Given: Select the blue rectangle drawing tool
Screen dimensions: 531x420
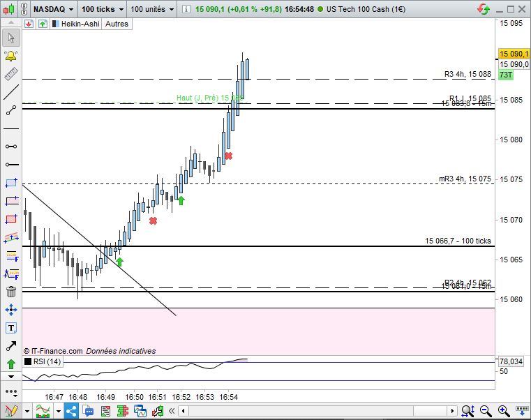Looking at the screenshot, I should [x=11, y=183].
